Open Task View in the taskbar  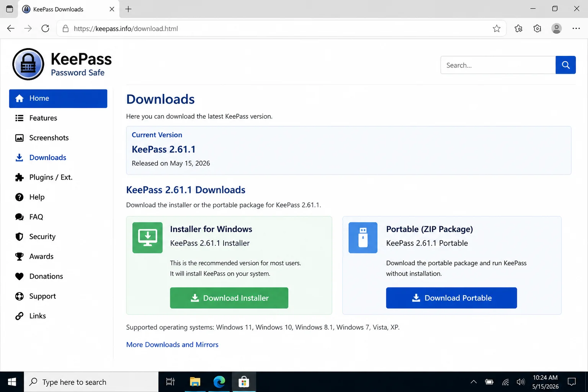[x=170, y=382]
